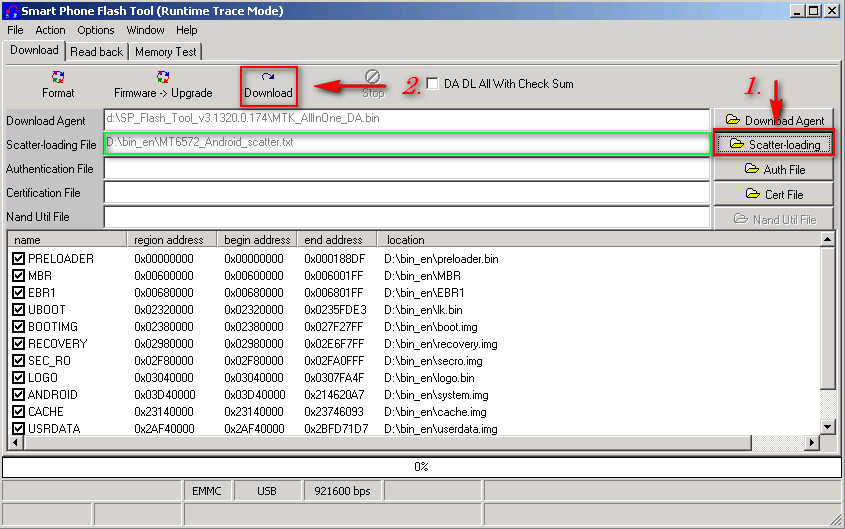Image resolution: width=845 pixels, height=529 pixels.
Task: Click the Download Agent path field
Action: click(x=407, y=120)
